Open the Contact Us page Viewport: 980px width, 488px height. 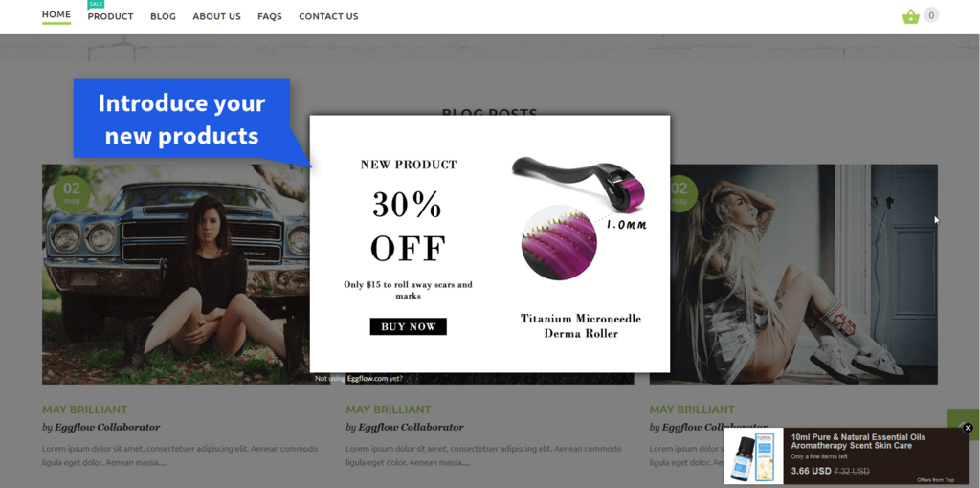pos(328,17)
